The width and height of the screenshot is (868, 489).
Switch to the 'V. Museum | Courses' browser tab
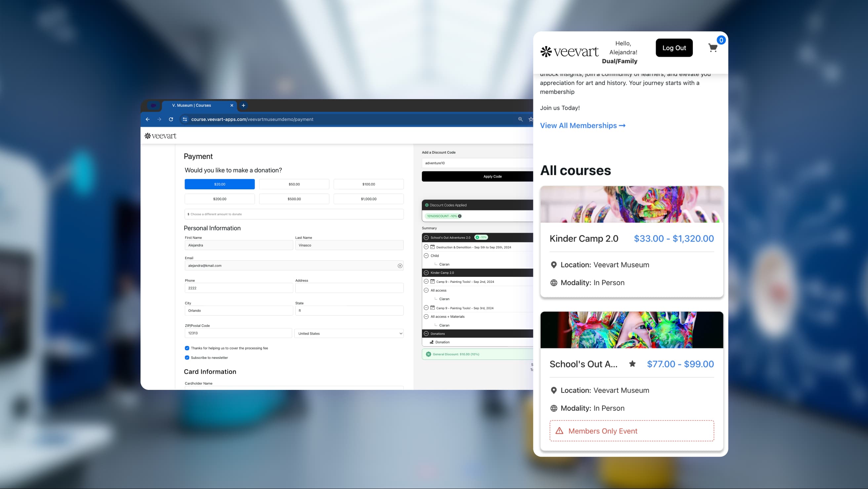pyautogui.click(x=191, y=105)
